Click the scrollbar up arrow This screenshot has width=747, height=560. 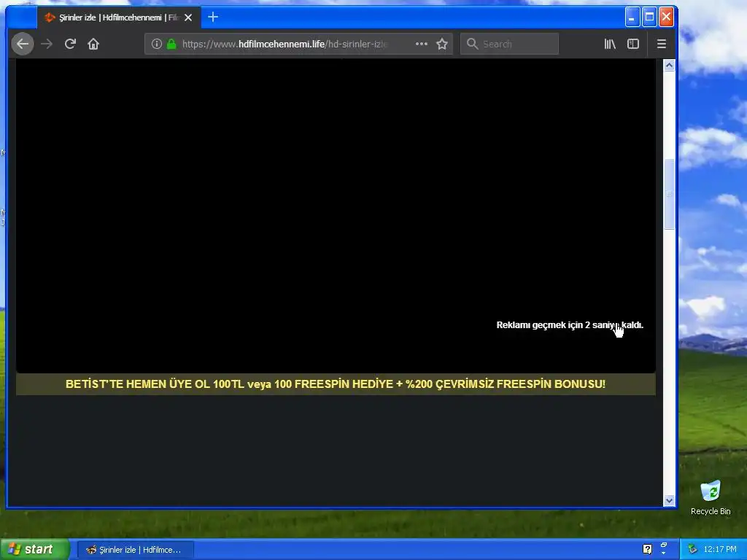click(x=670, y=65)
